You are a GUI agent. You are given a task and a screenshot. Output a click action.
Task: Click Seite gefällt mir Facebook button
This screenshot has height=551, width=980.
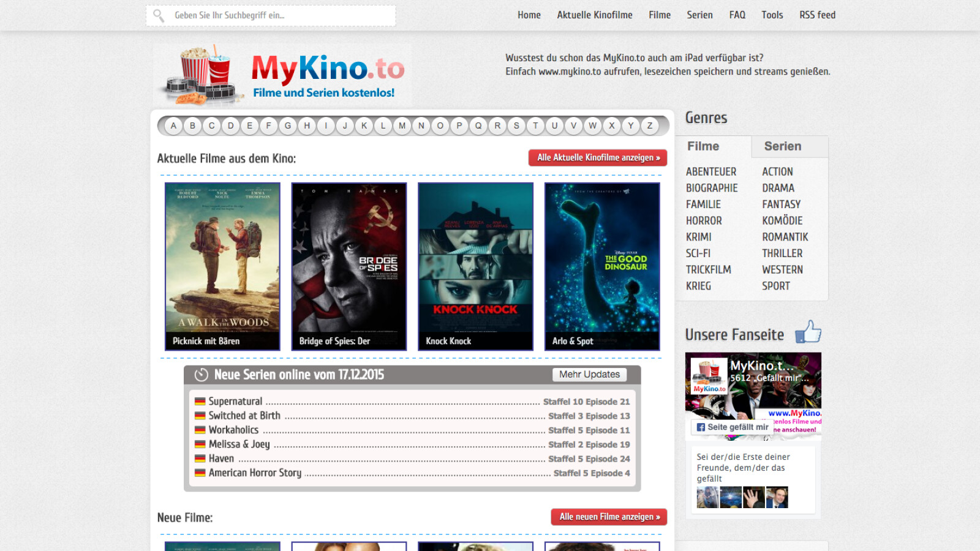click(732, 427)
